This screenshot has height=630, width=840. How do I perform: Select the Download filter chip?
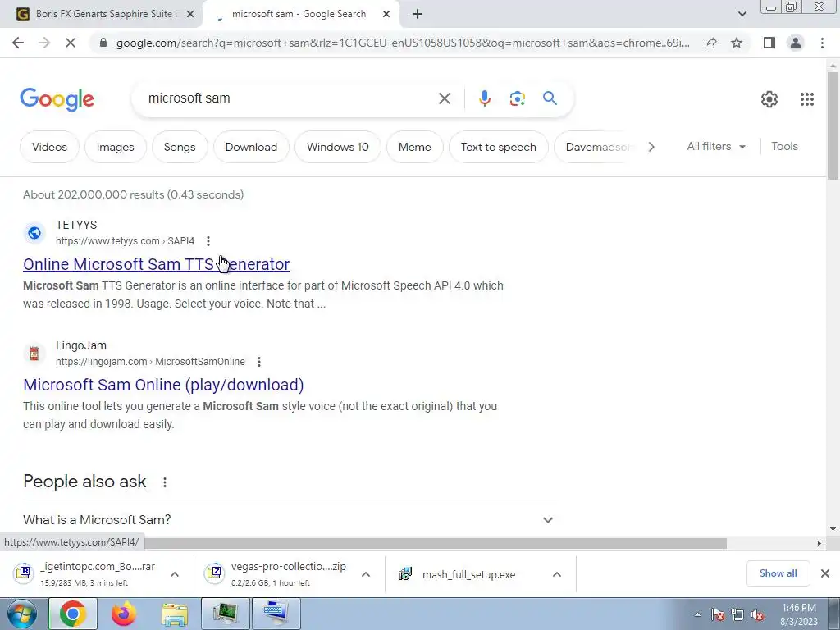251,147
